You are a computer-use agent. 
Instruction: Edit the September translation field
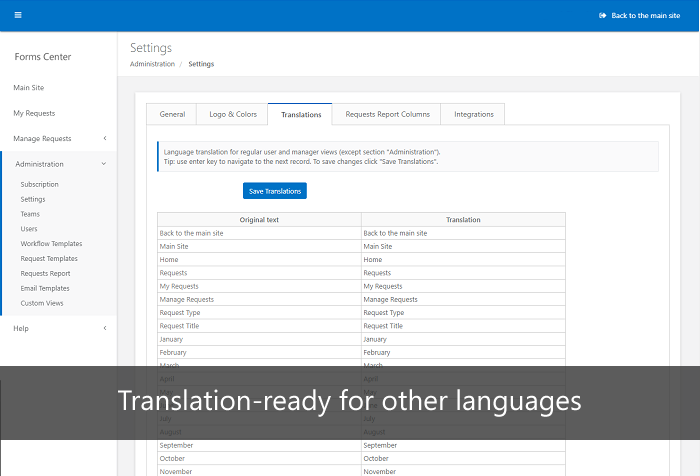463,445
